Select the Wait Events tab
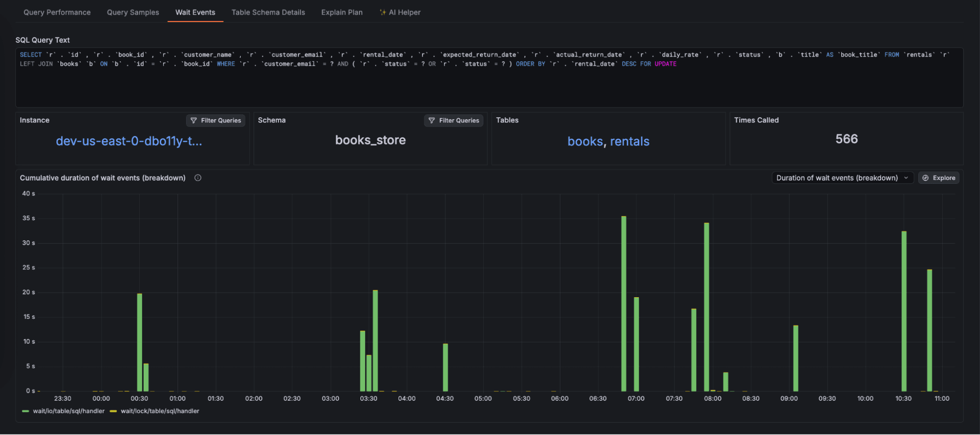This screenshot has height=435, width=980. [x=195, y=12]
